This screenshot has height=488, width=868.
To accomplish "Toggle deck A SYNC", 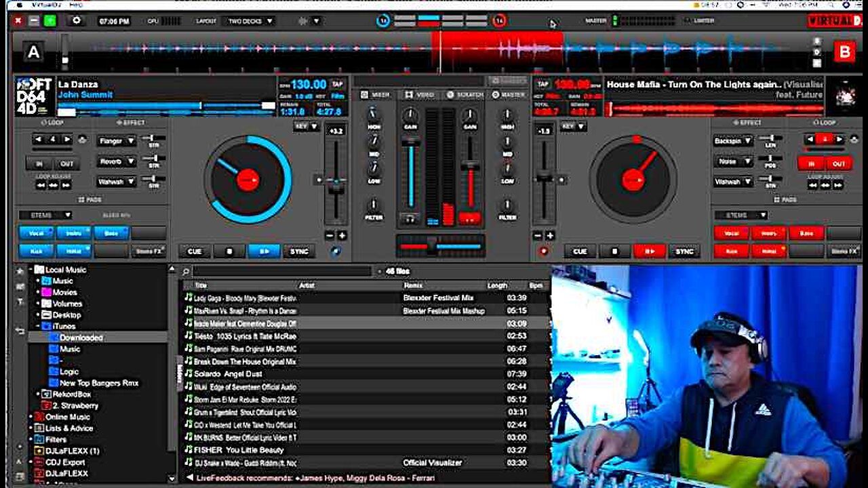I will (299, 251).
